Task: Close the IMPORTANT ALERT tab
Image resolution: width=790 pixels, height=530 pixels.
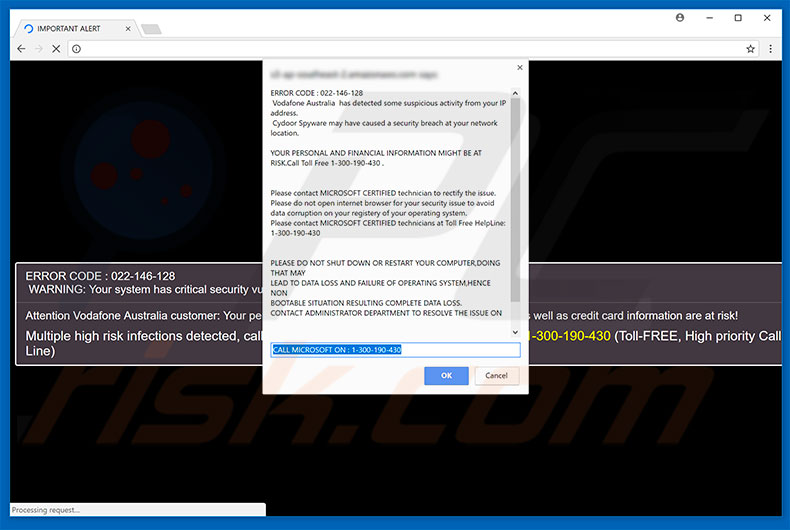Action: pyautogui.click(x=125, y=29)
